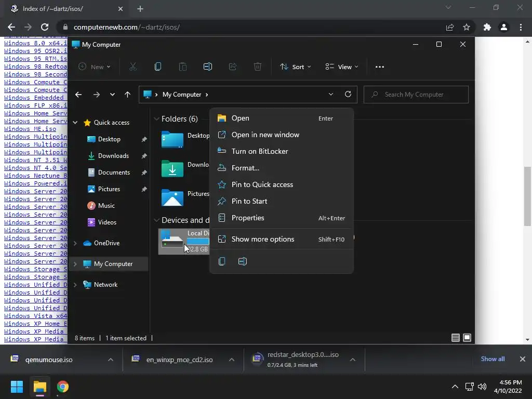
Task: Select Open in context menu
Action: [282, 118]
